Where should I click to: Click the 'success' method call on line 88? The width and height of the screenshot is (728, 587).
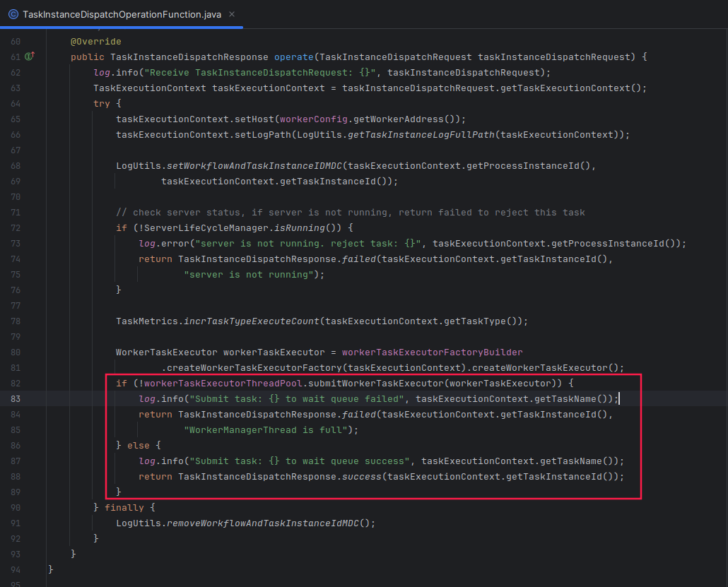point(362,477)
